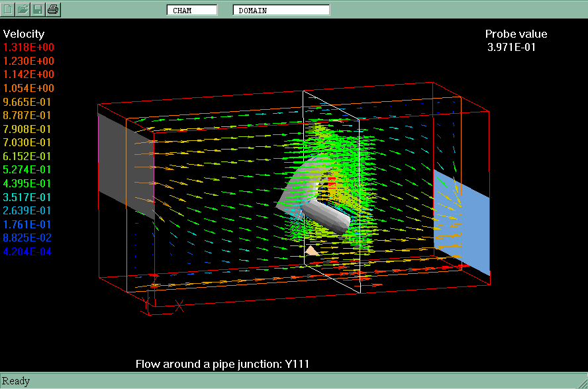Screen dimensions: 588x389
Task: Select the dark blue 4.204E-04 legend value
Action: tap(28, 251)
